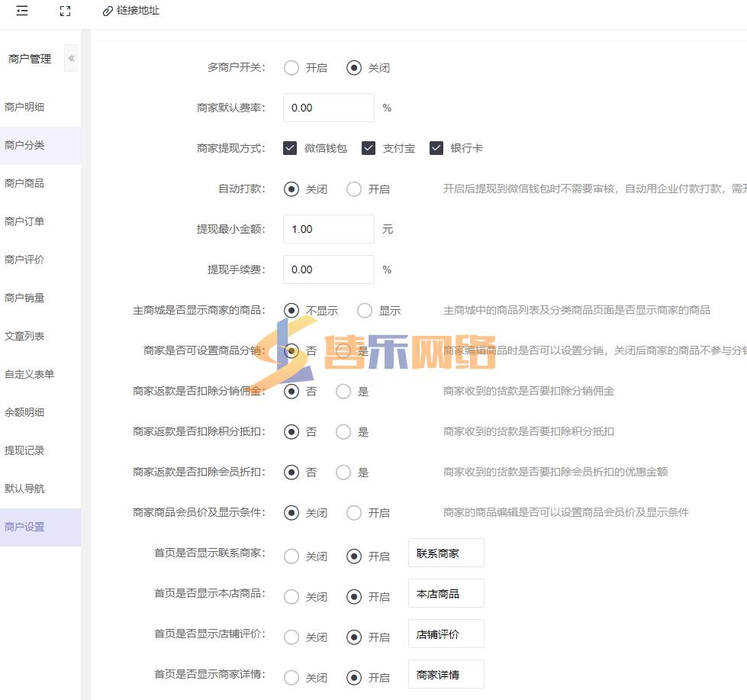Open 提现记录 in the sidebar
This screenshot has width=747, height=700.
(x=24, y=450)
